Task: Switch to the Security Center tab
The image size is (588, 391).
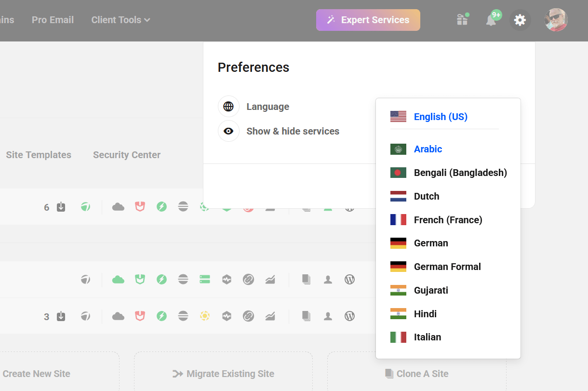Action: tap(126, 155)
